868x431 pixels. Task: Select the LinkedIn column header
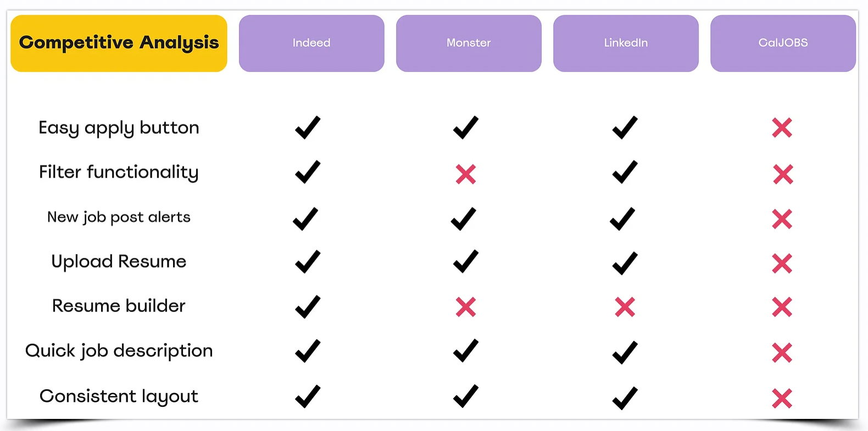(x=626, y=43)
